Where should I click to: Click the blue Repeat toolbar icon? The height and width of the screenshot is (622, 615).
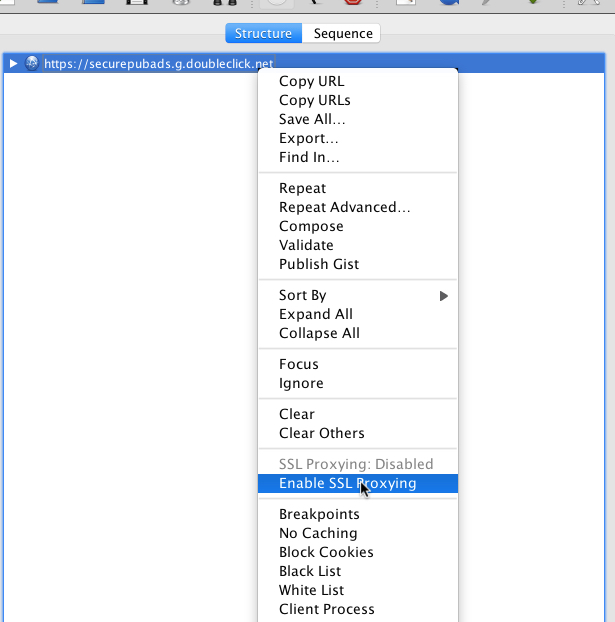click(449, 2)
